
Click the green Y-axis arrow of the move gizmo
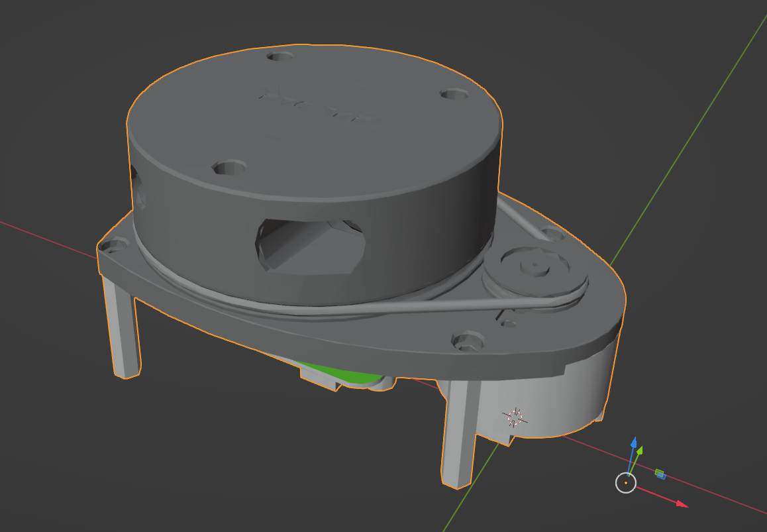[640, 451]
